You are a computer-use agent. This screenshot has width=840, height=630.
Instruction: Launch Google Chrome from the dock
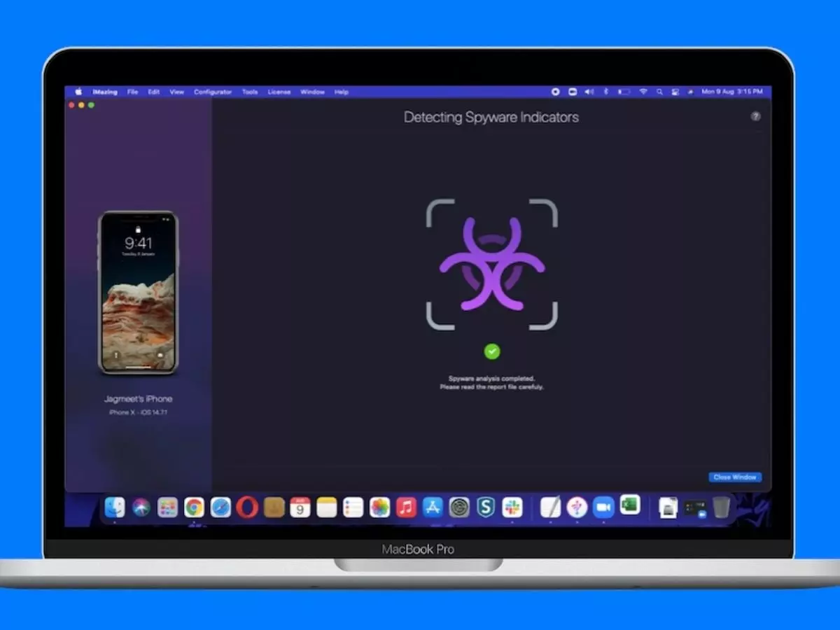coord(194,507)
